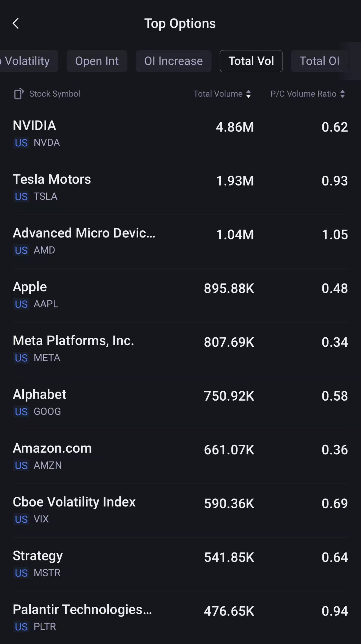The width and height of the screenshot is (361, 644).
Task: Sort by Total Volume arrows
Action: coord(248,94)
